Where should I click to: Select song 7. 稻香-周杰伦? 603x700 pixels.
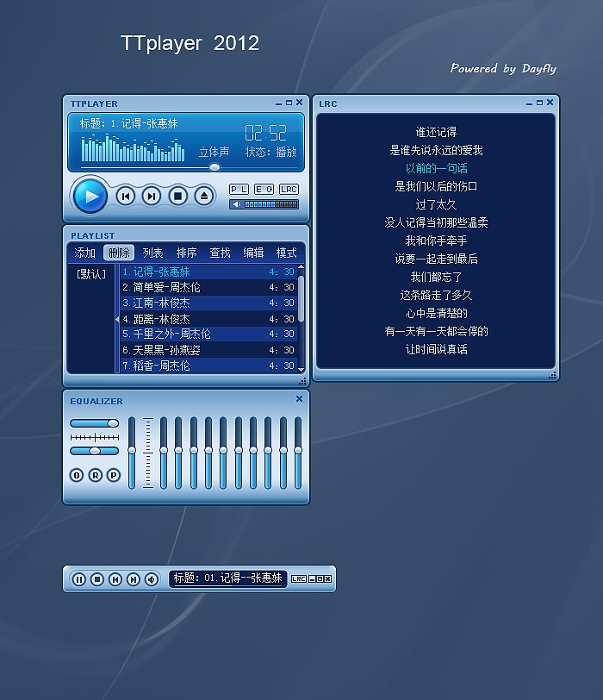(208, 366)
